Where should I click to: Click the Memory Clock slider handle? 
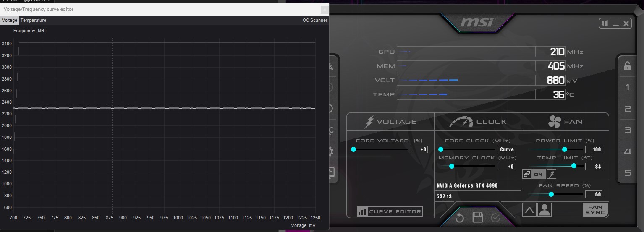tap(452, 167)
